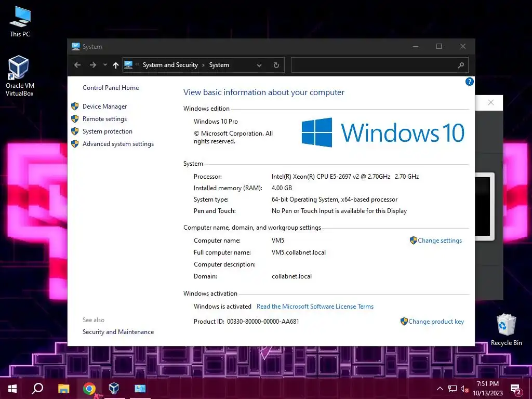Open Device Manager from the sidebar
532x399 pixels.
point(104,107)
